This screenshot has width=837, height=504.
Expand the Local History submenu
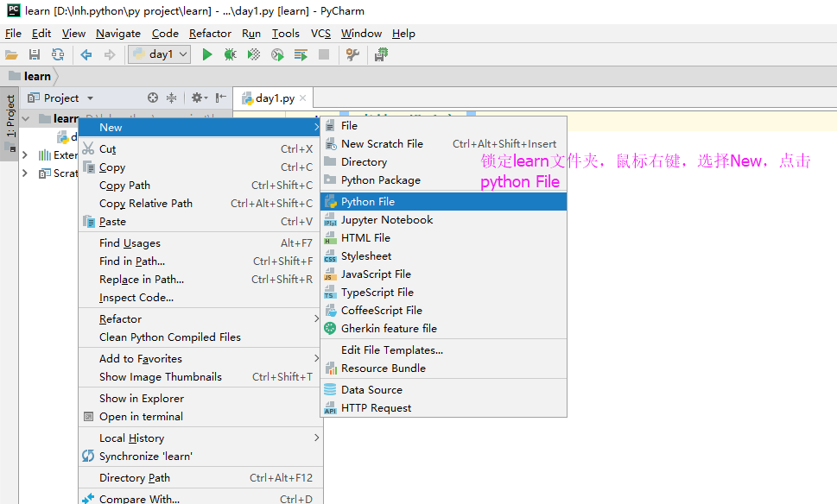pos(200,438)
